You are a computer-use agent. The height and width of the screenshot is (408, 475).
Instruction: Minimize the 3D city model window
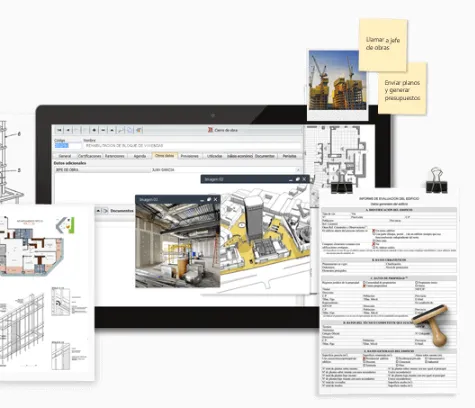pos(291,179)
